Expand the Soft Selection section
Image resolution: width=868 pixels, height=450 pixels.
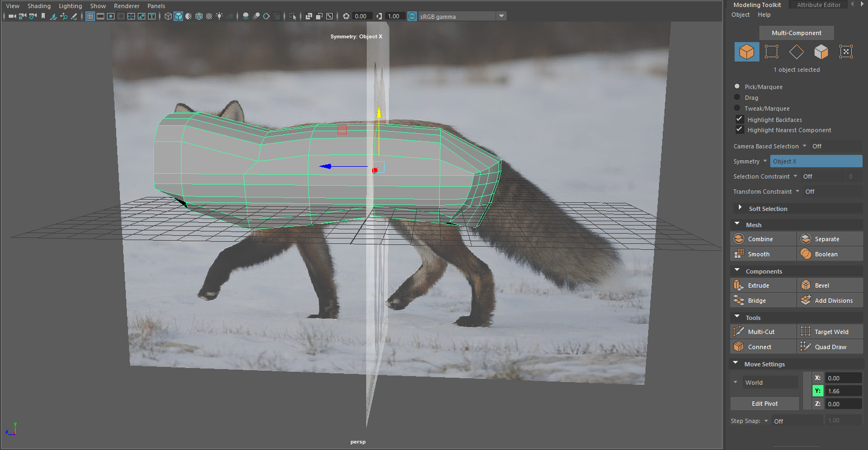740,208
